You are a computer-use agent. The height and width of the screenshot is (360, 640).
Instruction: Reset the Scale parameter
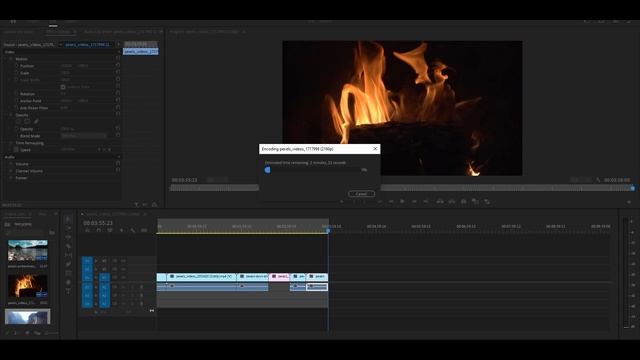click(x=118, y=73)
